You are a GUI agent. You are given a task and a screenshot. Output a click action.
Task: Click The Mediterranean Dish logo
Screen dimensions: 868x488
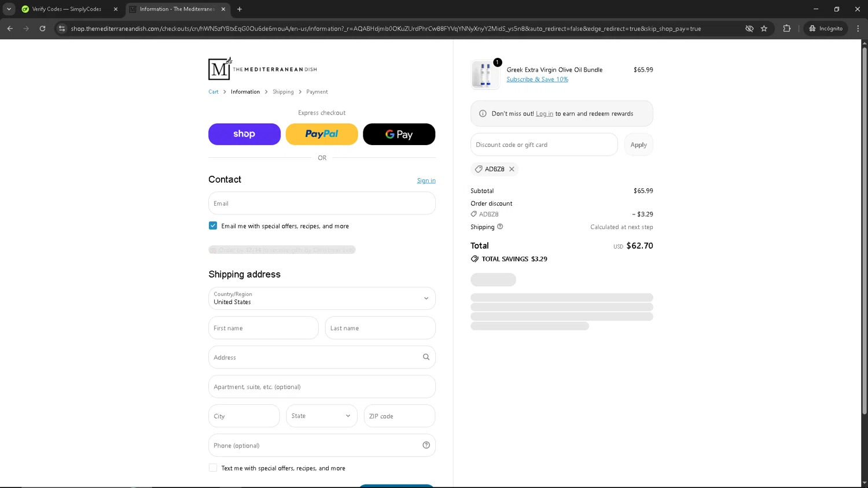[263, 69]
